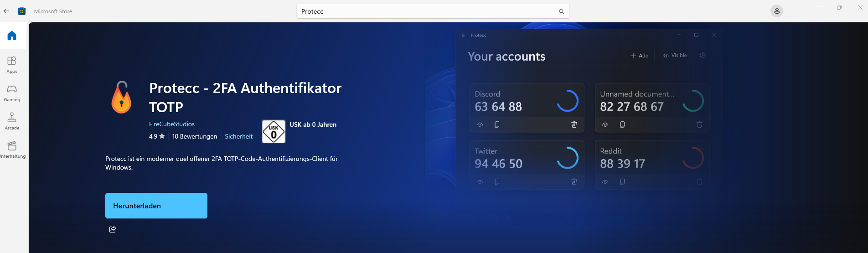This screenshot has height=253, width=868.
Task: Click the Discord timer progress ring
Action: pos(568,101)
